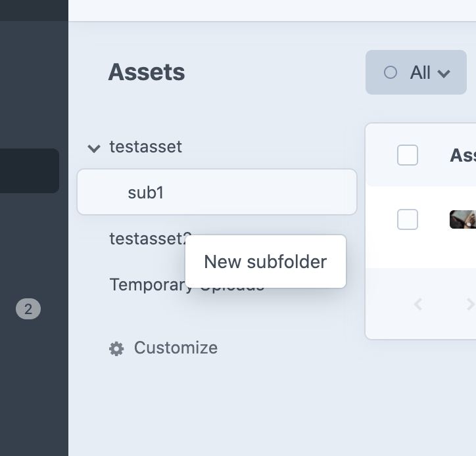
Task: Collapse the testasset folder chevron
Action: click(x=94, y=148)
